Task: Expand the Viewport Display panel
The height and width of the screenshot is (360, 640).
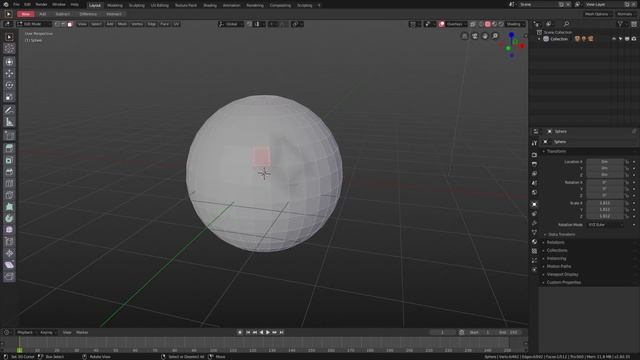Action: [x=561, y=275]
